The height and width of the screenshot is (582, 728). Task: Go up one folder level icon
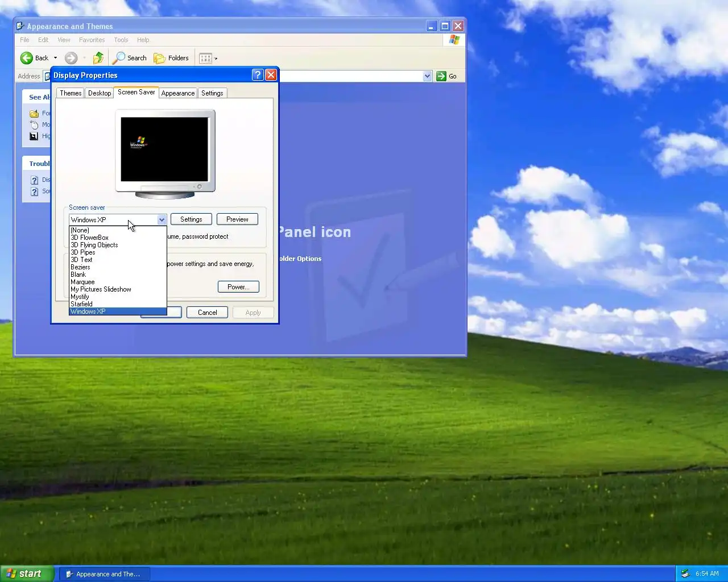tap(98, 58)
